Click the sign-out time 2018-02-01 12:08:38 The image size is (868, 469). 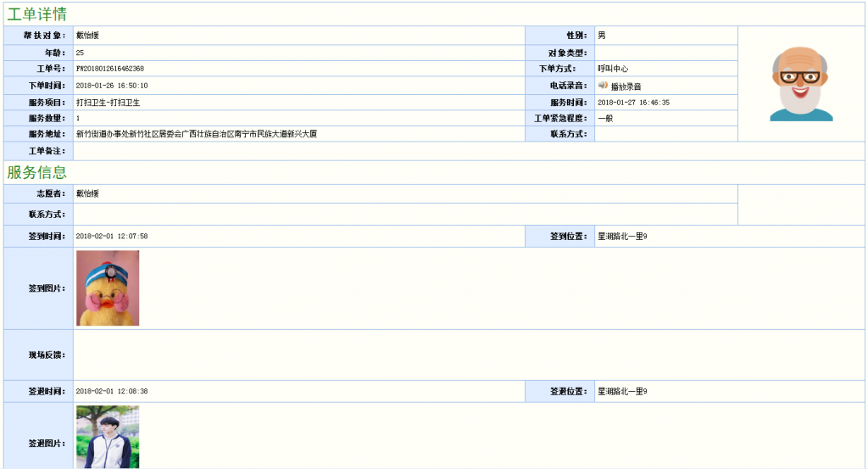(x=112, y=392)
